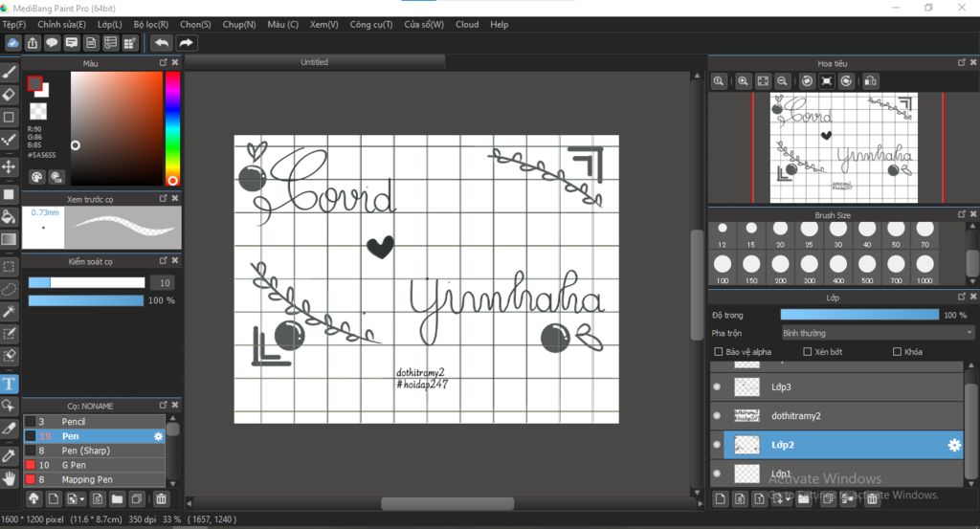Undock the Brush Size panel

click(961, 214)
